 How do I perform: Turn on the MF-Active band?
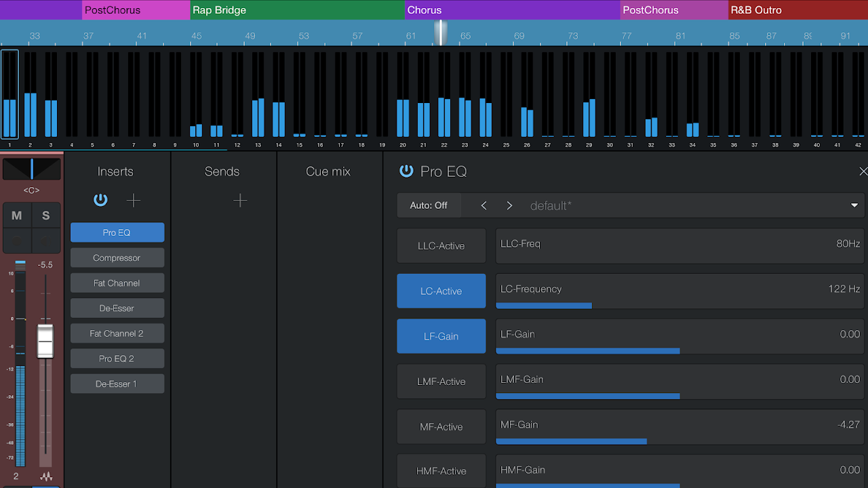(x=441, y=427)
